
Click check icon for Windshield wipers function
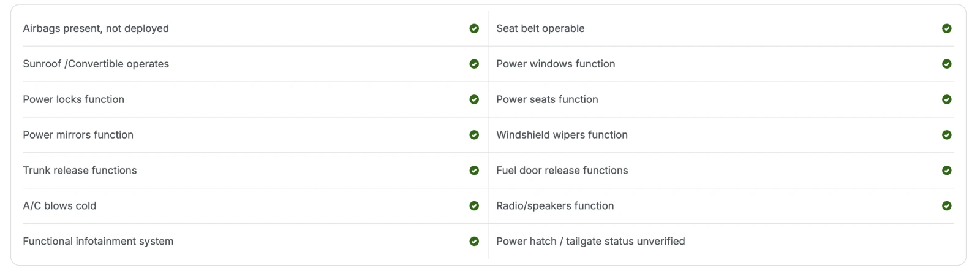[x=946, y=135]
